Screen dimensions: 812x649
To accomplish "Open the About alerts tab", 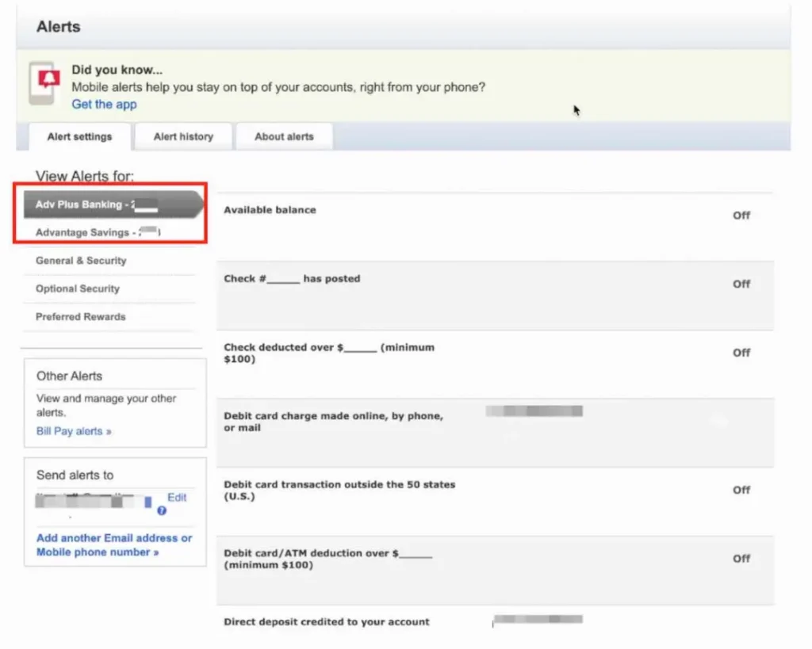I will pyautogui.click(x=284, y=136).
